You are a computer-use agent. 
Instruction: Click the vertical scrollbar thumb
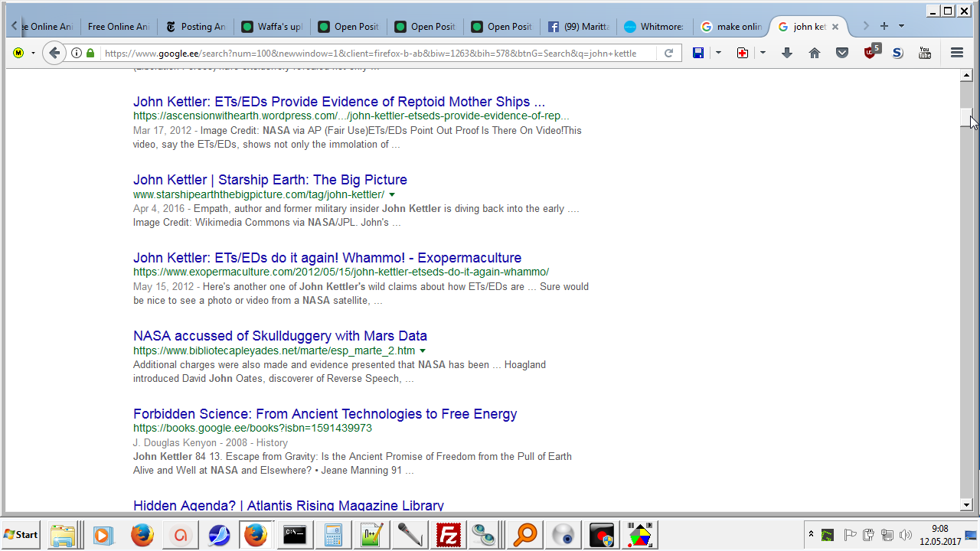[x=966, y=119]
